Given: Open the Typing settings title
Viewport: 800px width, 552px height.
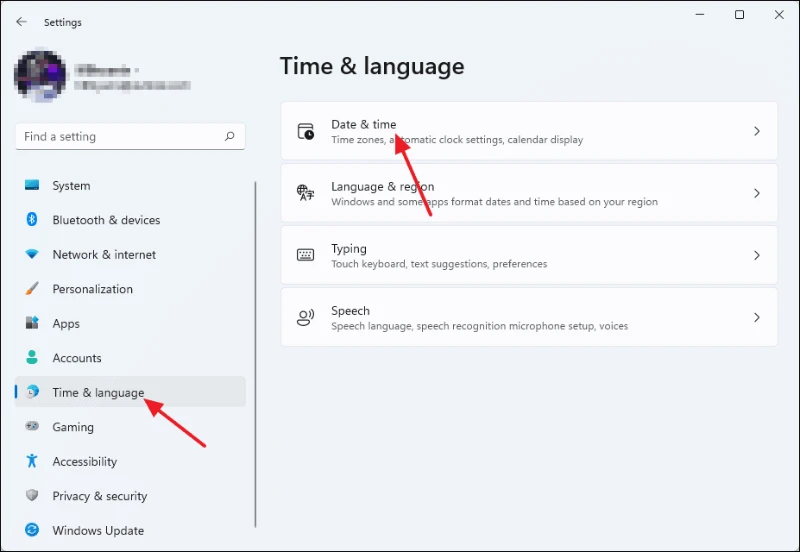Looking at the screenshot, I should pos(348,248).
